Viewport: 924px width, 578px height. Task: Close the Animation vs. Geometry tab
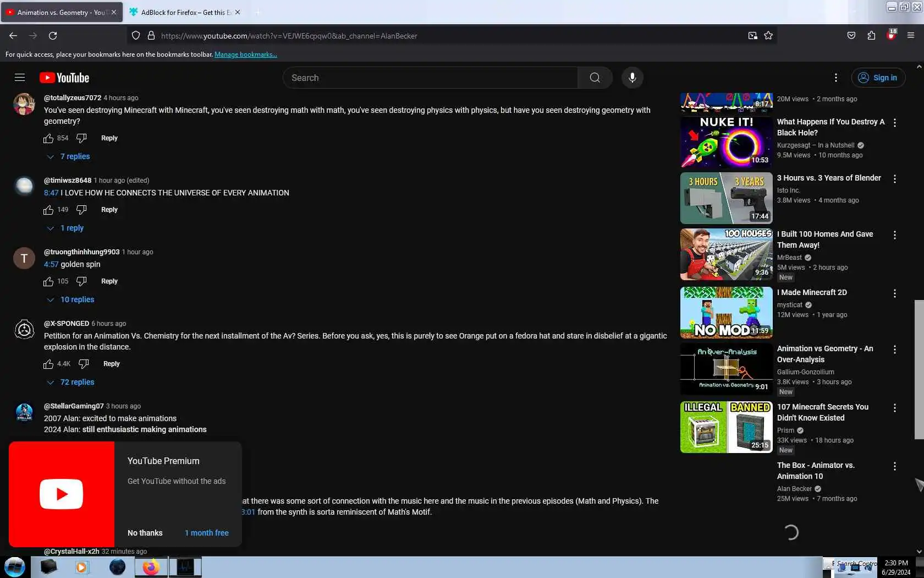tap(114, 12)
